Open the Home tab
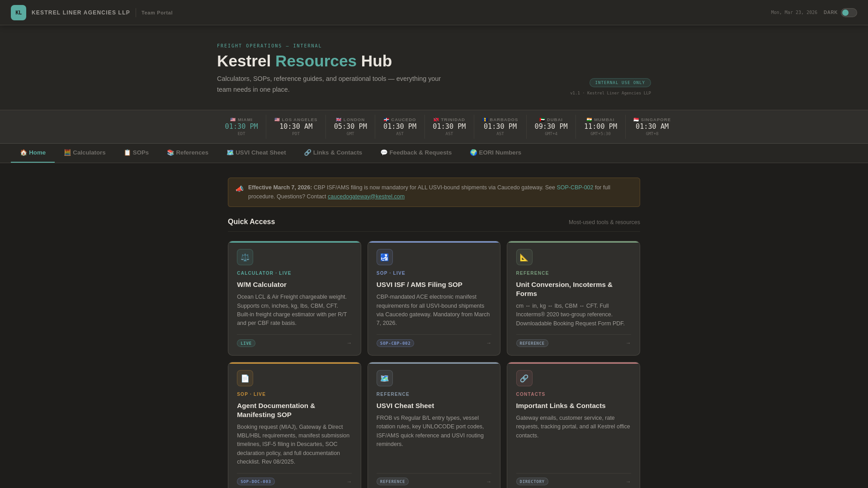 pos(33,153)
